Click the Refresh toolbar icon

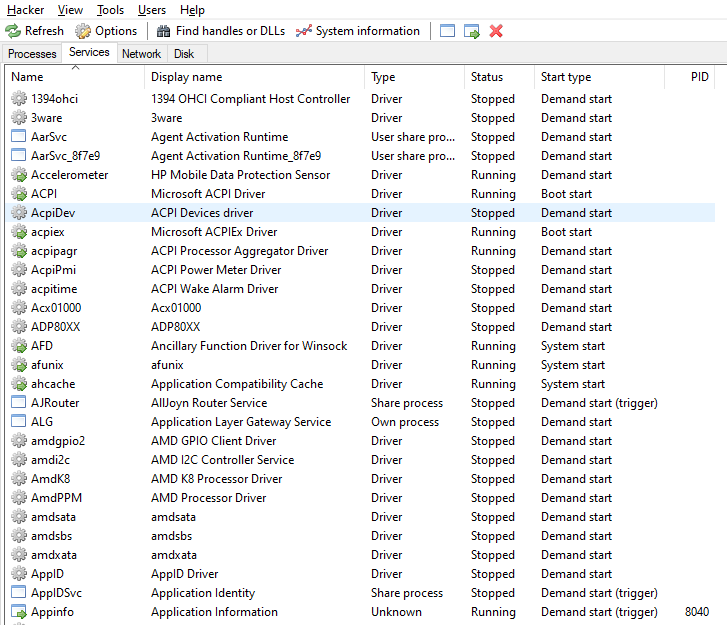[x=13, y=31]
